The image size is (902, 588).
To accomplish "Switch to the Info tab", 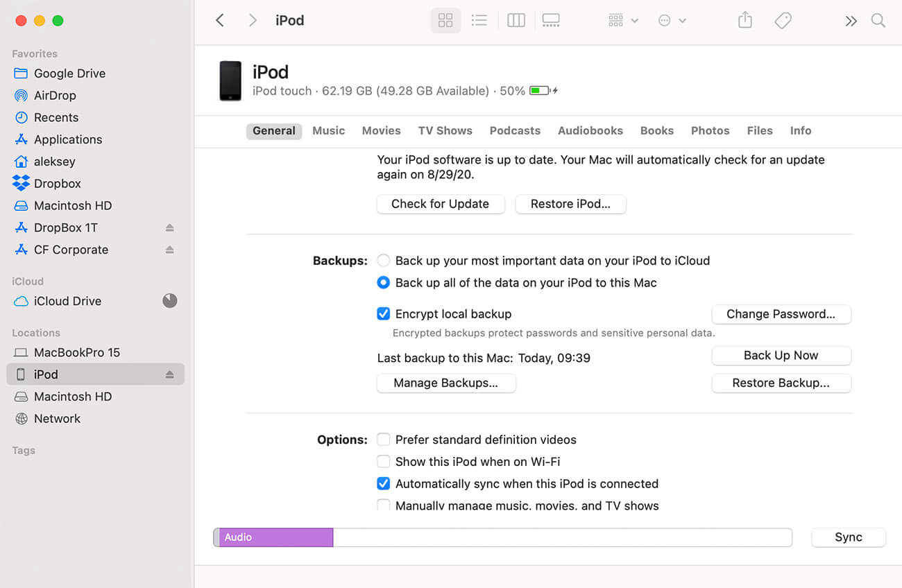I will (x=801, y=131).
